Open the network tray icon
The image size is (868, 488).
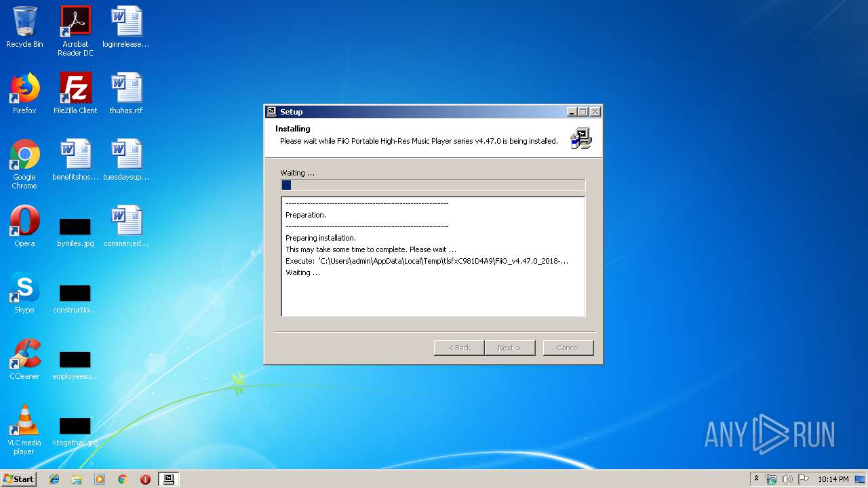pos(771,479)
